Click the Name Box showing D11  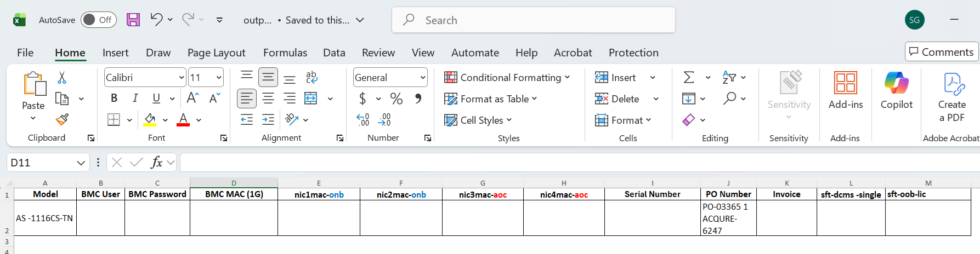(x=41, y=163)
